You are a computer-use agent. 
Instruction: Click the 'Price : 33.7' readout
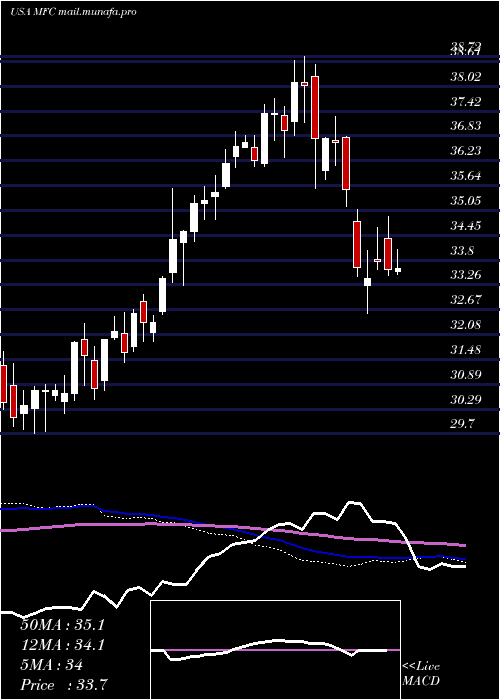click(x=63, y=685)
